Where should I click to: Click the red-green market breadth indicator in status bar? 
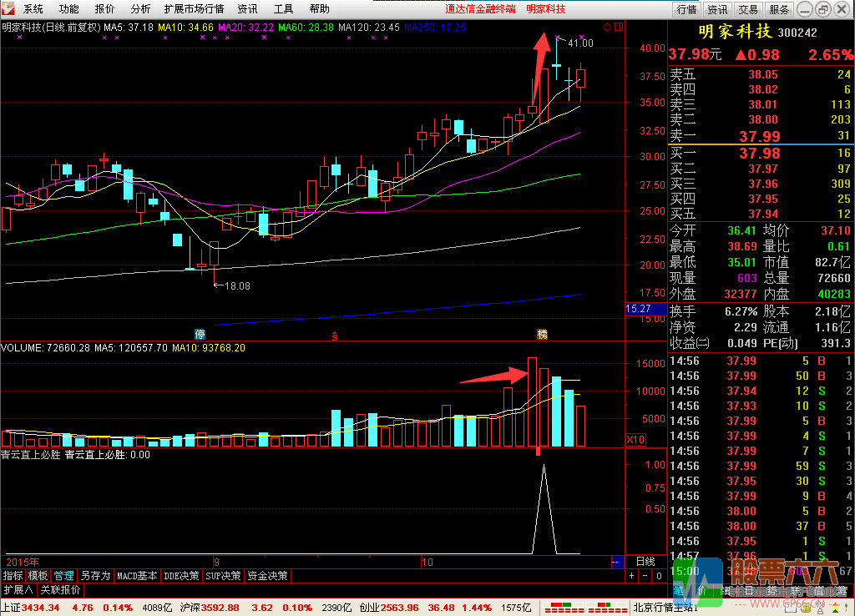[x=586, y=608]
